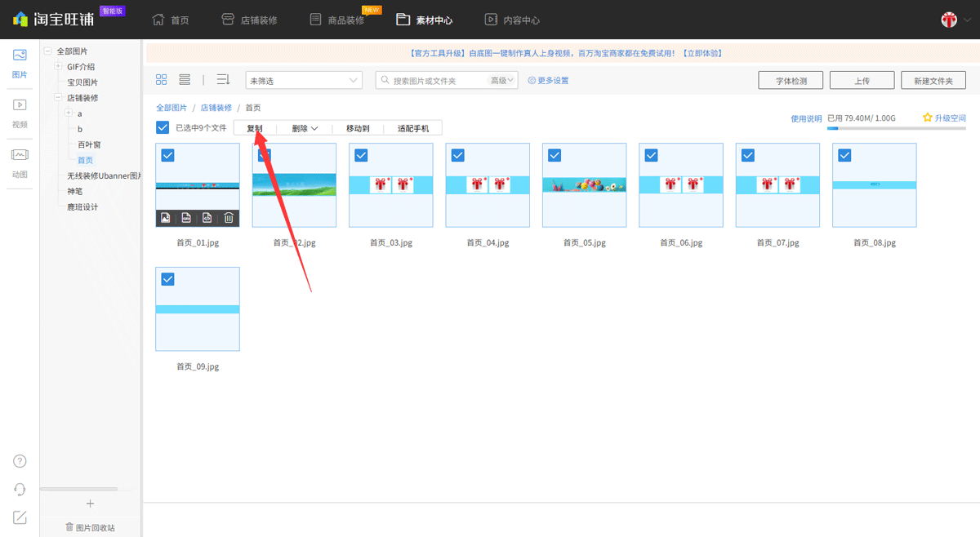Click the sort order icon

pos(223,80)
